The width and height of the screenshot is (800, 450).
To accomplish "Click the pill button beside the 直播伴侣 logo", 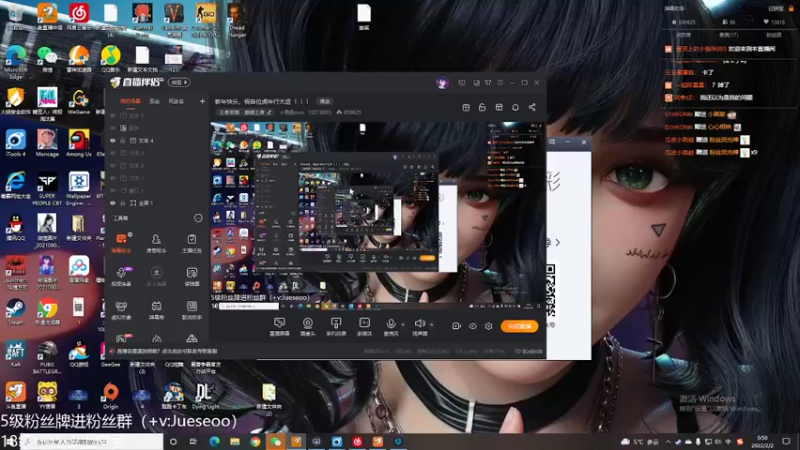I will click(x=180, y=82).
